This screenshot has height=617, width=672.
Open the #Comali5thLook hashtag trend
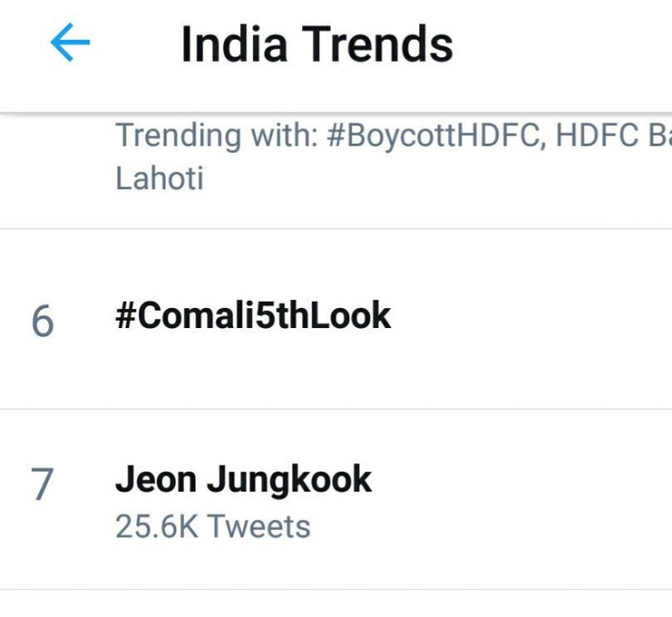[x=253, y=316]
